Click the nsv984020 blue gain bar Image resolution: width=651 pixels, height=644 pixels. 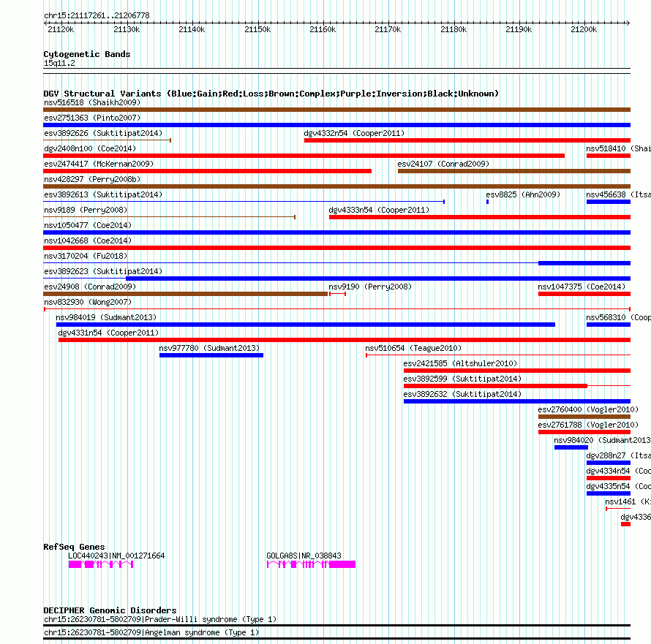pyautogui.click(x=571, y=447)
